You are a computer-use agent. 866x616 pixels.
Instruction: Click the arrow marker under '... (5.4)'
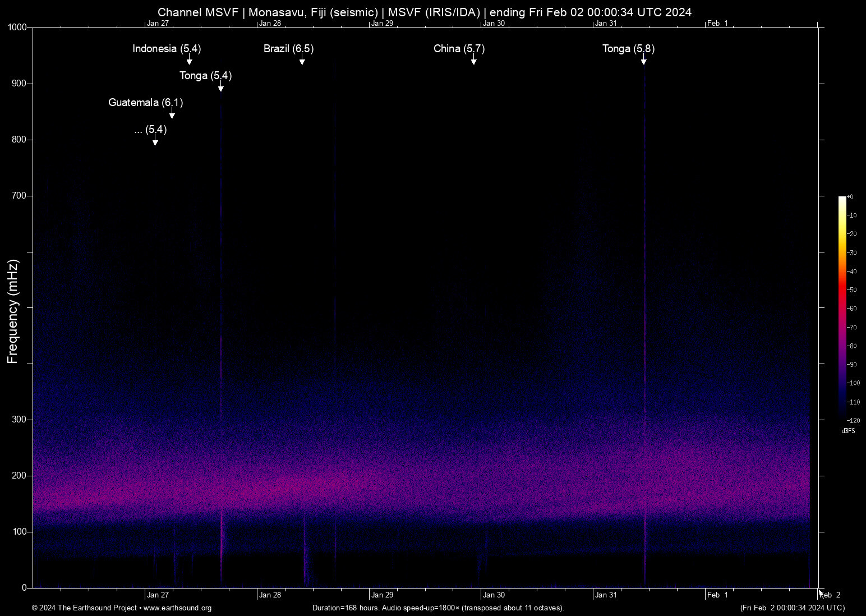click(x=155, y=141)
